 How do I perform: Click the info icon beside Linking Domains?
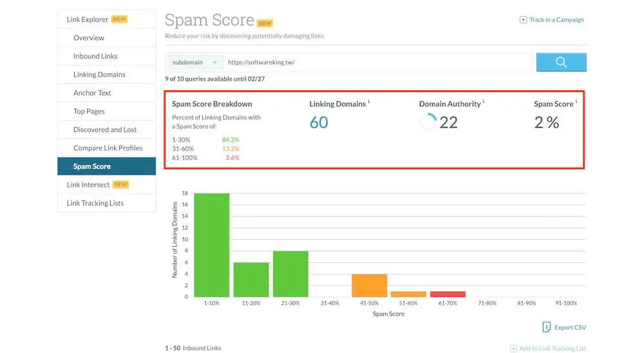[x=369, y=101]
